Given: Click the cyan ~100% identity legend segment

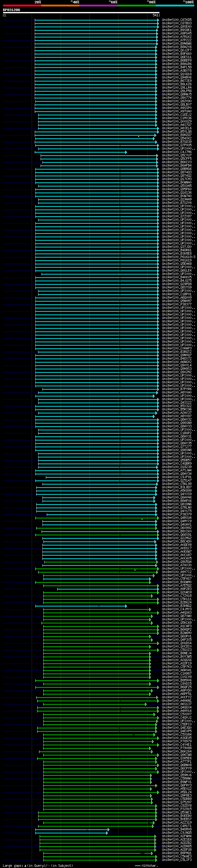Looking at the screenshot, I should point(175,6).
